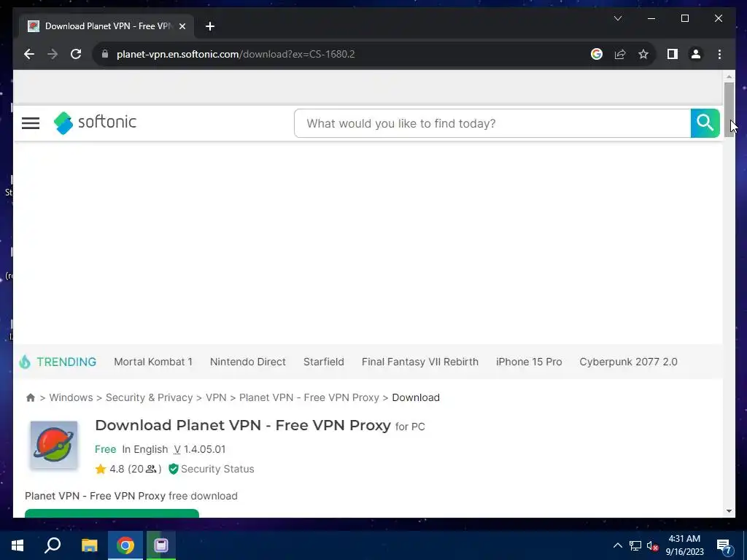Open Planet VPN - Free VPN Proxy breadcrumb
Image resolution: width=747 pixels, height=560 pixels.
tap(309, 397)
